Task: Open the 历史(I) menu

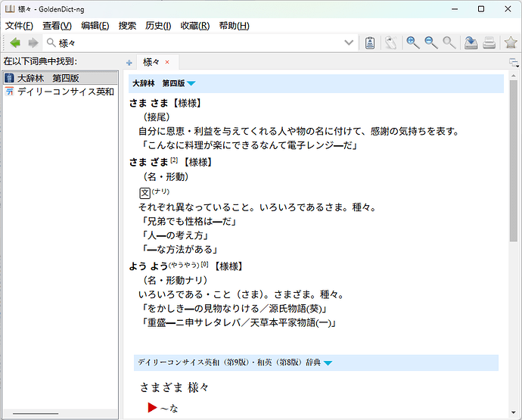Action: point(158,26)
